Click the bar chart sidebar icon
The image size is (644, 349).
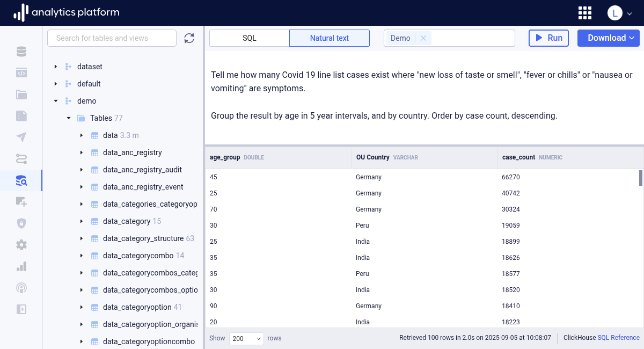tap(21, 266)
